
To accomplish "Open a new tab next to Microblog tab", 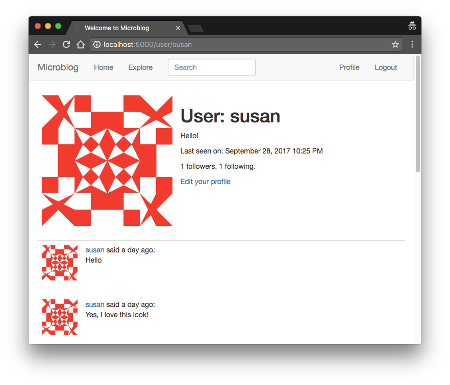I will [x=196, y=29].
